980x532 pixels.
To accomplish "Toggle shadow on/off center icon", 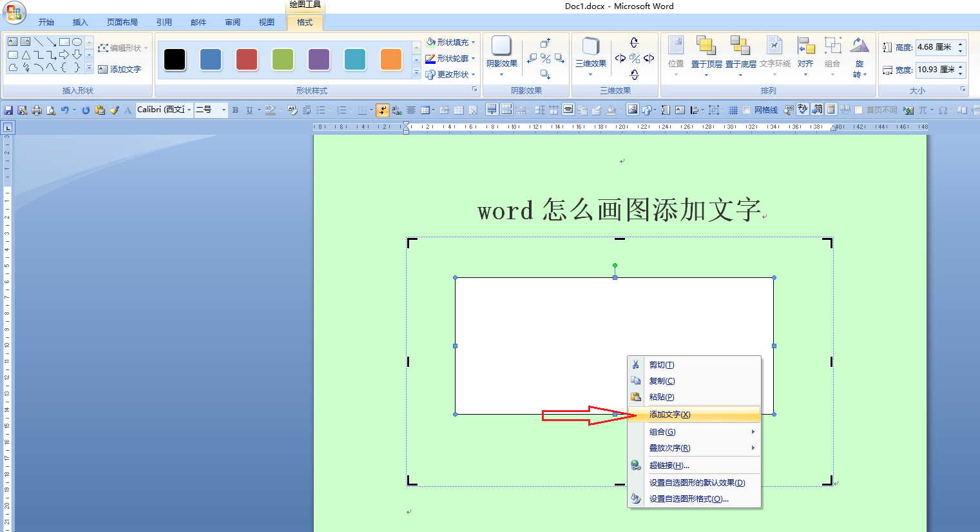I will (545, 59).
